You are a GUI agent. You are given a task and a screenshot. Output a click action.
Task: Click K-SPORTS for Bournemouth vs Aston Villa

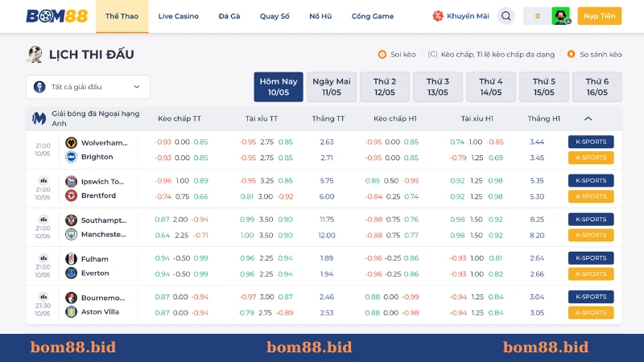tap(591, 297)
